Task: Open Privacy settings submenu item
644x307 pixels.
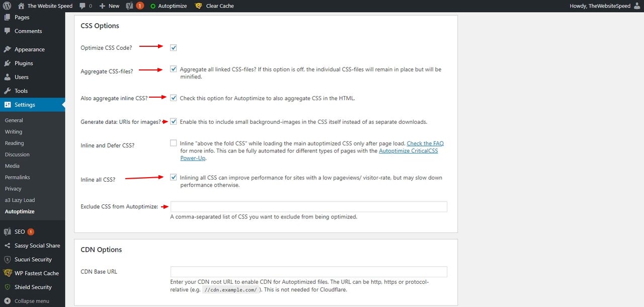Action: 13,189
